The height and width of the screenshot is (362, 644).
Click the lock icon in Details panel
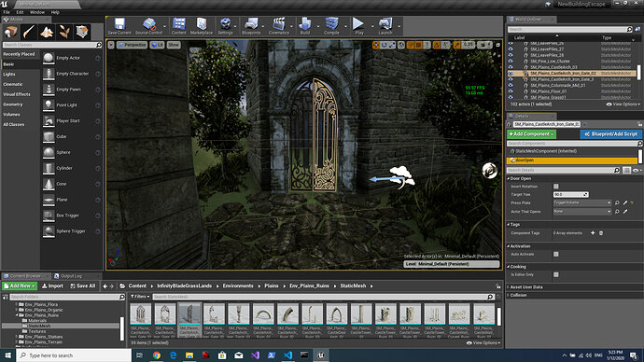(640, 124)
